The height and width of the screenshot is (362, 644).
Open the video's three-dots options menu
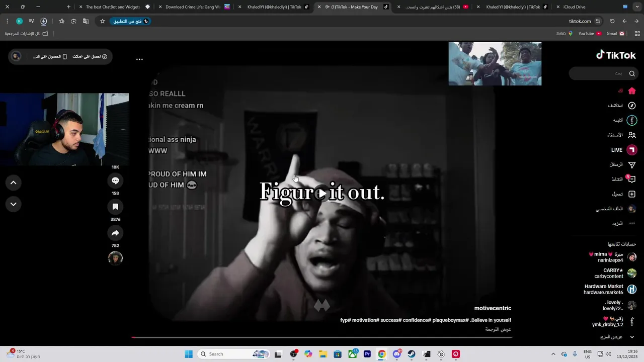pyautogui.click(x=139, y=59)
